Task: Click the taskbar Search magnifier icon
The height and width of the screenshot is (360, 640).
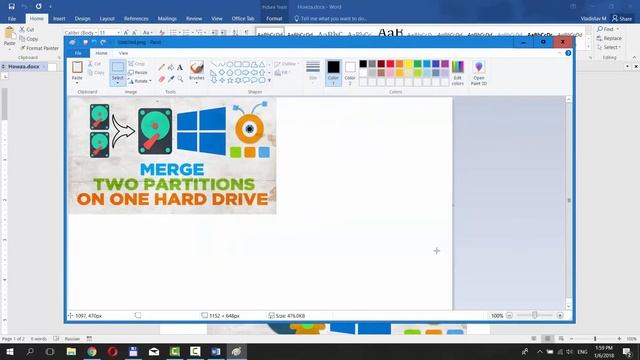Action: point(30,351)
